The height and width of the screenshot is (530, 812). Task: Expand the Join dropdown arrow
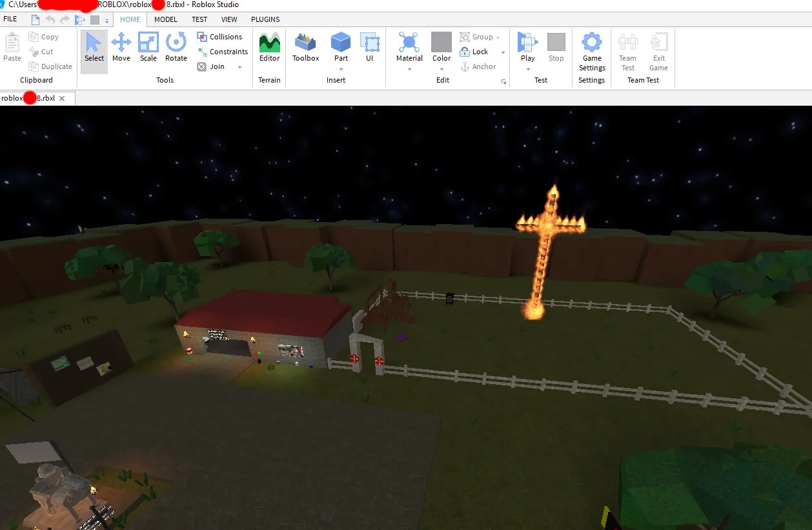pyautogui.click(x=239, y=67)
